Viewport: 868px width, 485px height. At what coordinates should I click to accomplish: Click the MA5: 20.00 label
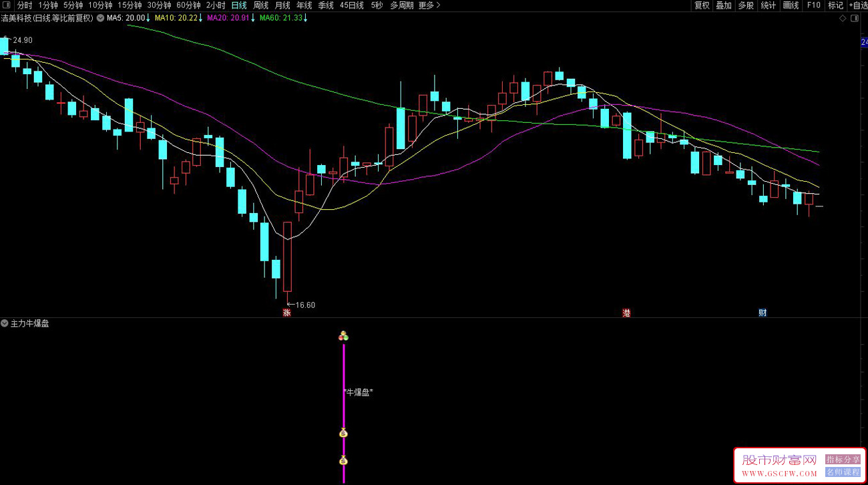[x=126, y=18]
